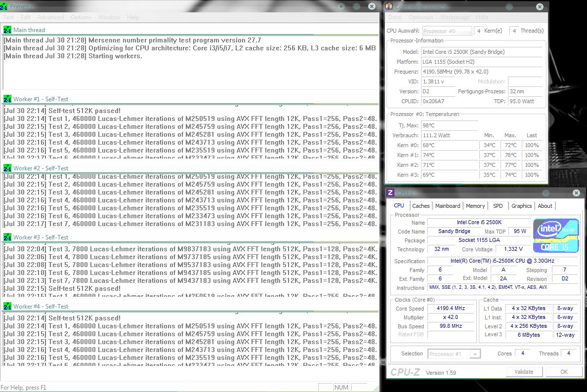Click CPU-Z title bar Z icon
This screenshot has width=587, height=392.
390,193
